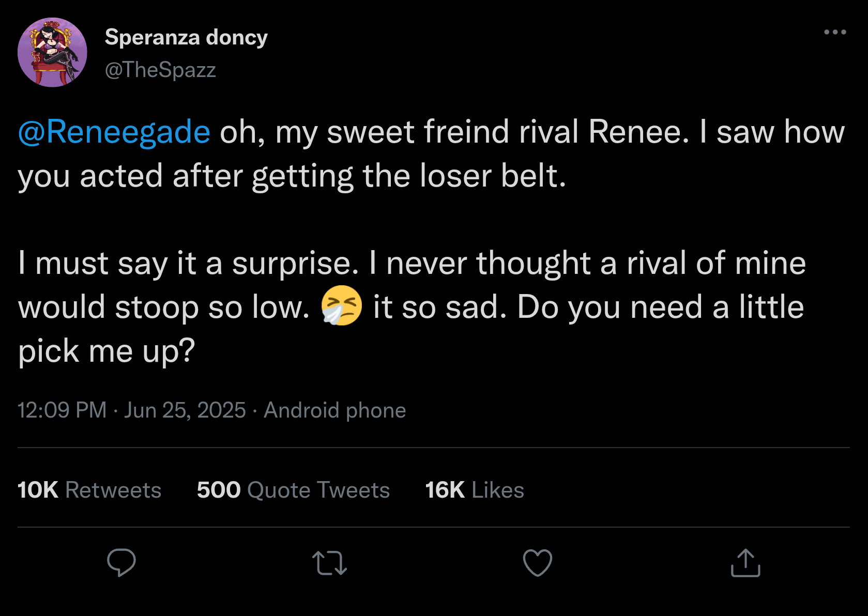
Task: Open the @Reneegade mention link
Action: [x=114, y=132]
